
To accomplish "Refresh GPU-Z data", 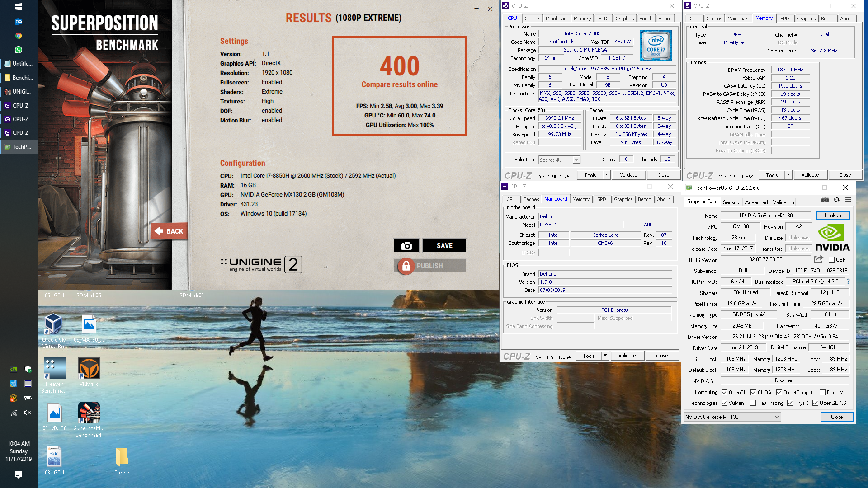I will (x=837, y=200).
